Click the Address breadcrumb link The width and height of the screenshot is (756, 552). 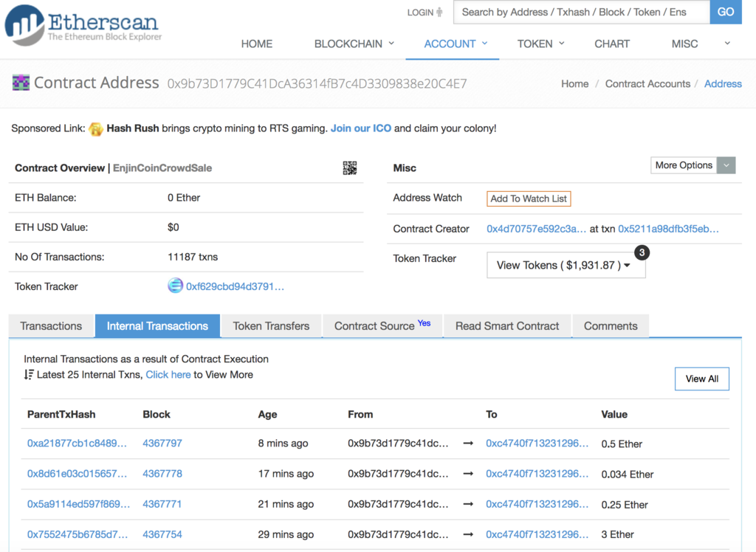(723, 84)
